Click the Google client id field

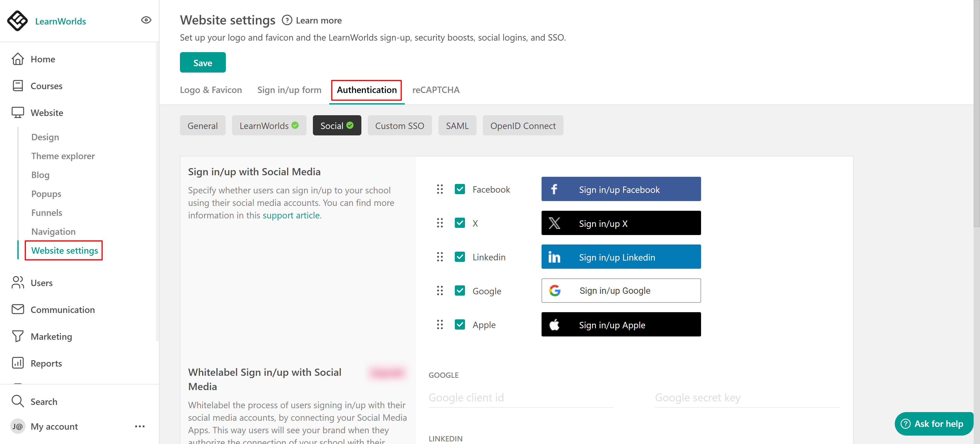tap(520, 398)
